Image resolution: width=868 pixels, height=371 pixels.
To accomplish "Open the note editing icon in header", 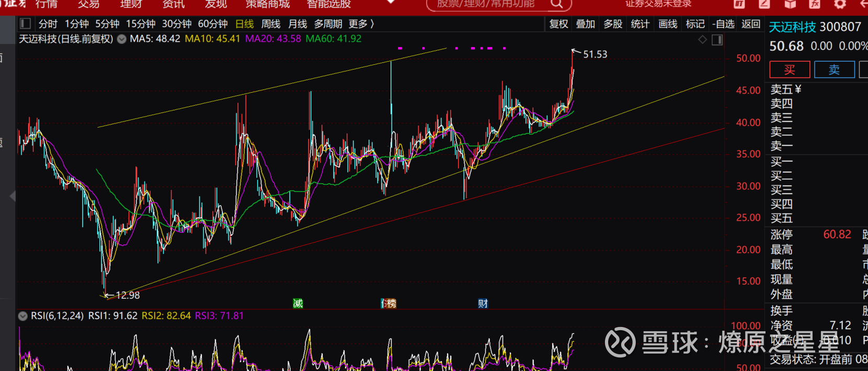I will click(764, 4).
